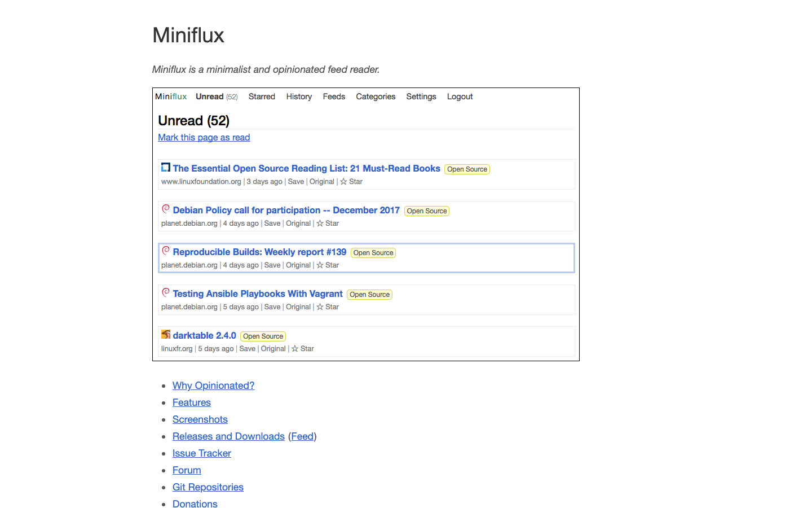Save the Debian Policy call entry
The image size is (812, 508).
272,223
